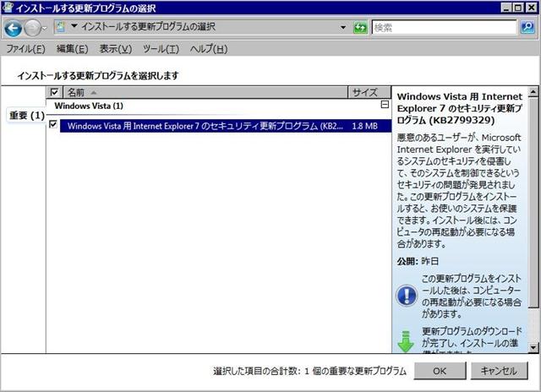Viewport: 541px width, 392px height.
Task: Click the KB2799329 details pane title
Action: tap(459, 108)
